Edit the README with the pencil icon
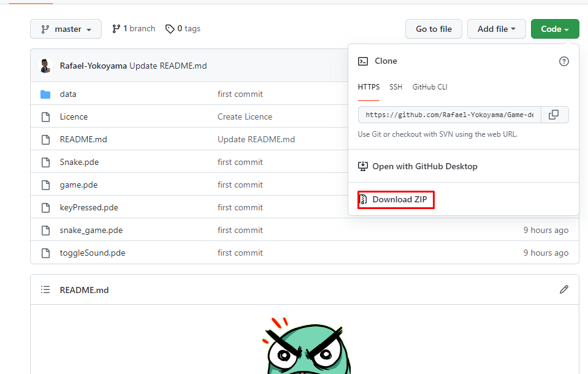The height and width of the screenshot is (374, 588). 563,289
